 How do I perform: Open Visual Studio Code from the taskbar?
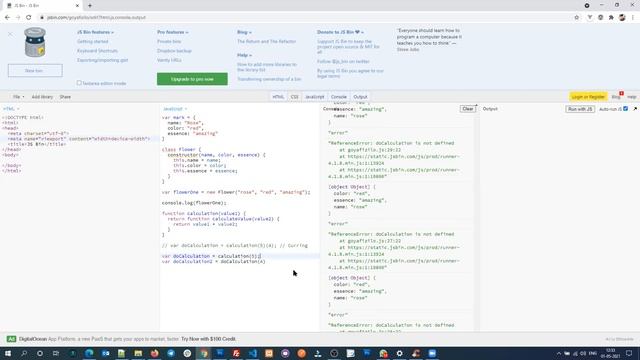[252, 353]
